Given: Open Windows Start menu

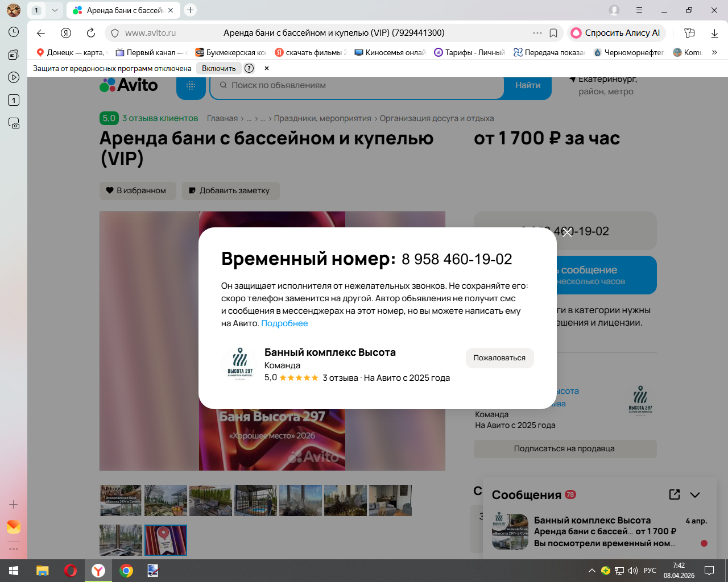Looking at the screenshot, I should tap(14, 571).
